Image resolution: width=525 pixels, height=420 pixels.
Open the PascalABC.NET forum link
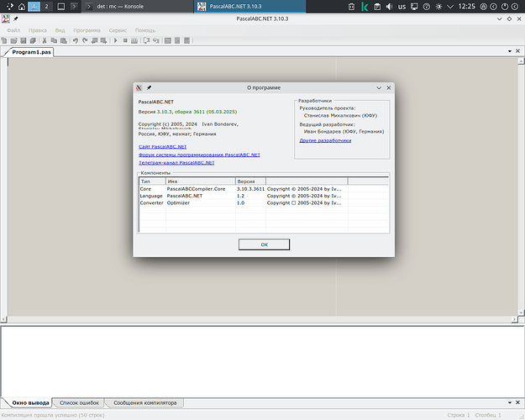(199, 155)
